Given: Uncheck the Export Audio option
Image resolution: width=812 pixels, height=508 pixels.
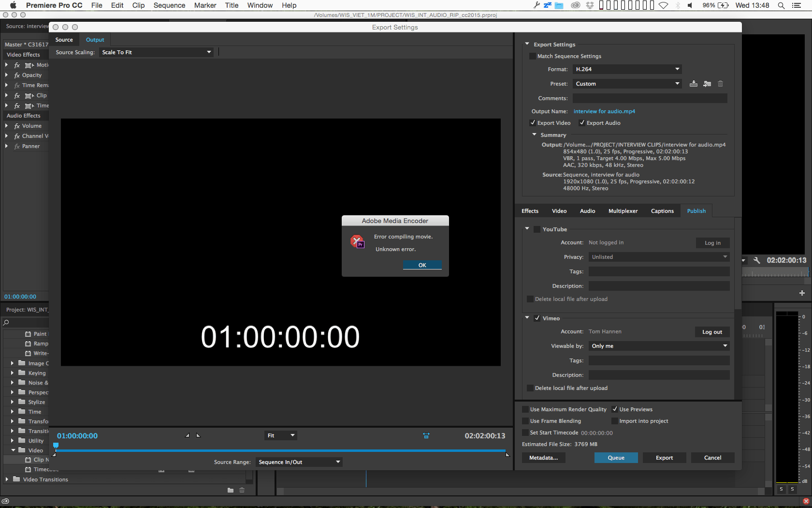Looking at the screenshot, I should pyautogui.click(x=582, y=122).
